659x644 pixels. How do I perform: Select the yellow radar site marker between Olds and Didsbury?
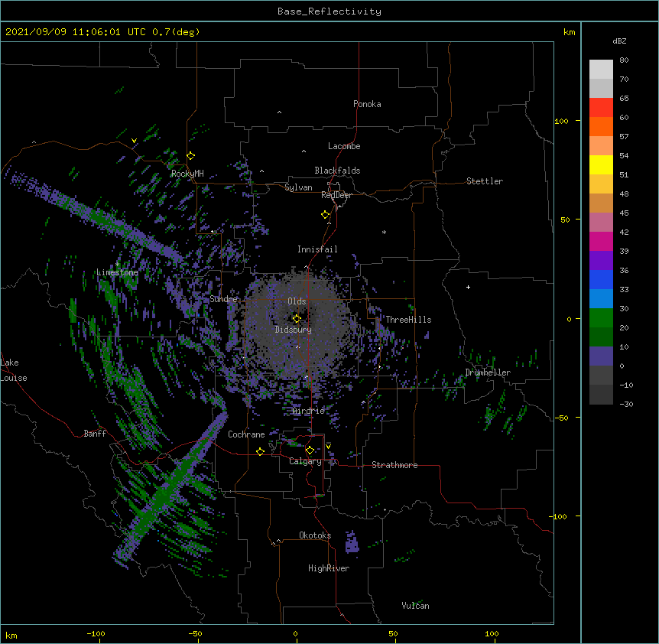pos(297,319)
